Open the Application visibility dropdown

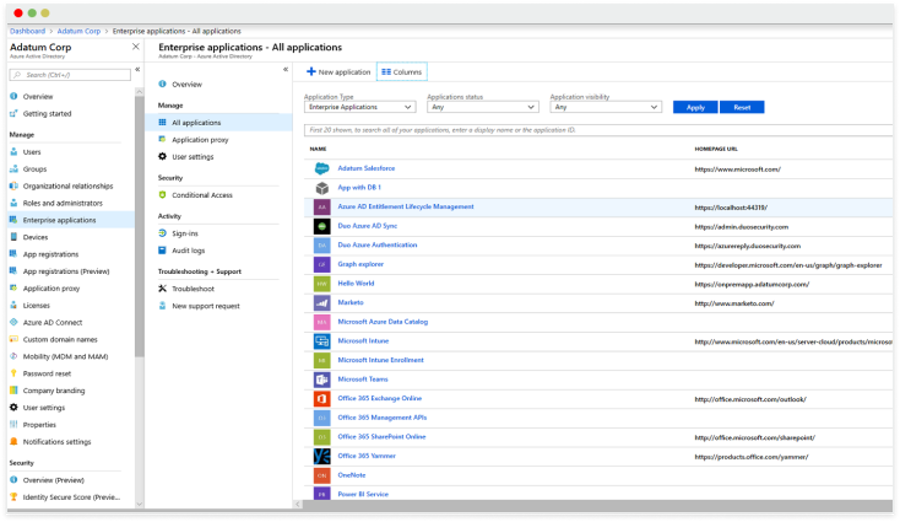pyautogui.click(x=606, y=107)
